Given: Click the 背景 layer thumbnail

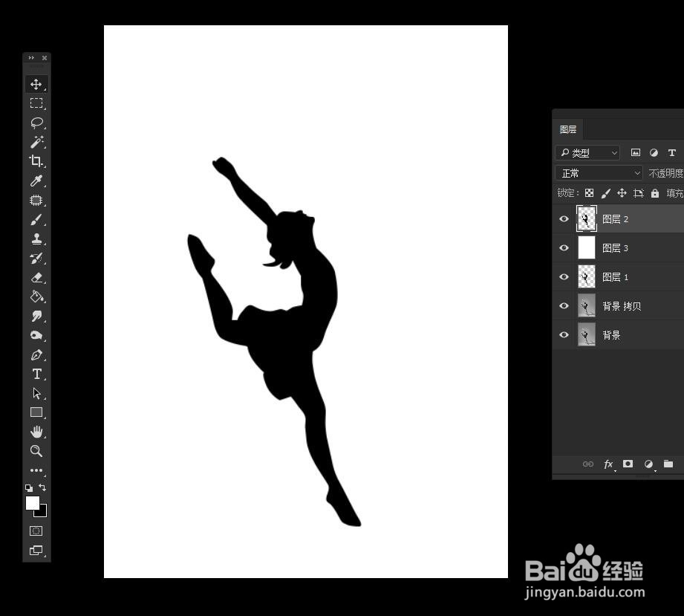Looking at the screenshot, I should point(586,335).
